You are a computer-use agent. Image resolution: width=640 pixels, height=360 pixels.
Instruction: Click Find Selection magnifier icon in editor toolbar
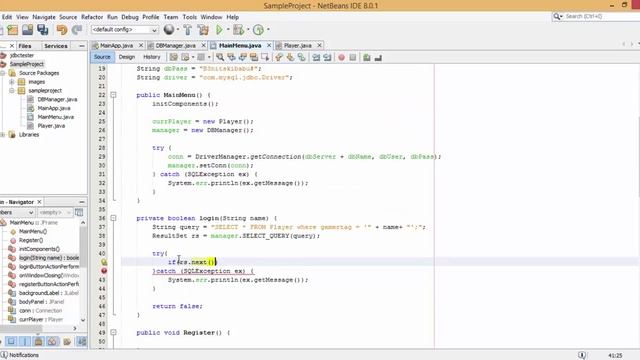(x=220, y=58)
